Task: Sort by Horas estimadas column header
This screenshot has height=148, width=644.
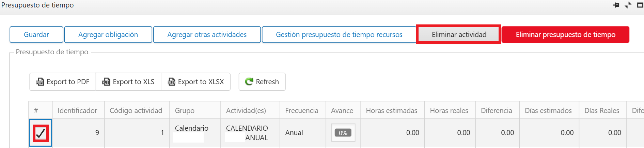Action: (392, 111)
